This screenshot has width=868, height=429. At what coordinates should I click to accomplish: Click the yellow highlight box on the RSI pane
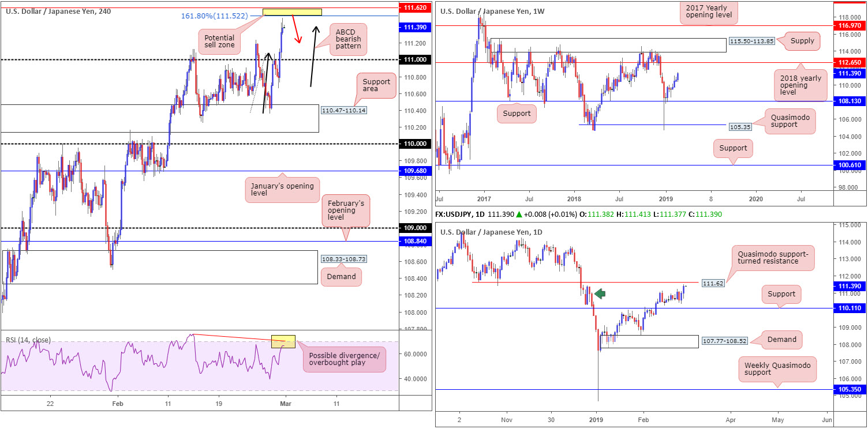pyautogui.click(x=283, y=341)
